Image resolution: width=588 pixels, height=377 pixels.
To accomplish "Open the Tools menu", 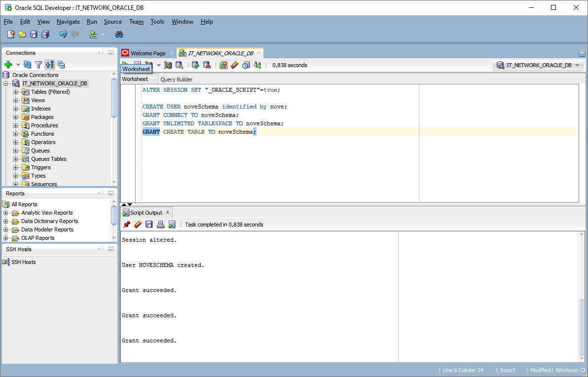I will pos(157,22).
